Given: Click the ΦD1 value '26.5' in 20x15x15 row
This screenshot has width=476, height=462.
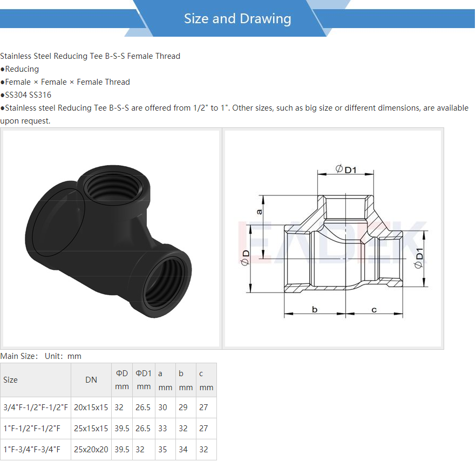Looking at the screenshot, I should pos(144,407).
